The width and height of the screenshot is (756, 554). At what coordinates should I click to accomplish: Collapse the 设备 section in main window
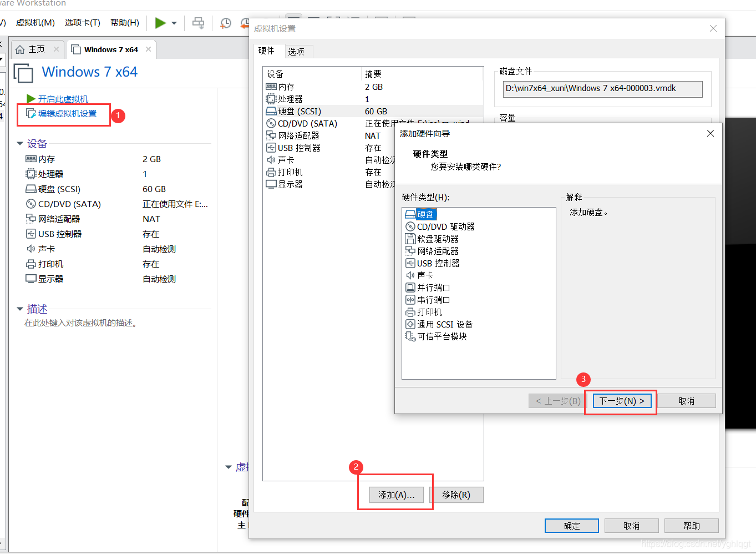(20, 144)
